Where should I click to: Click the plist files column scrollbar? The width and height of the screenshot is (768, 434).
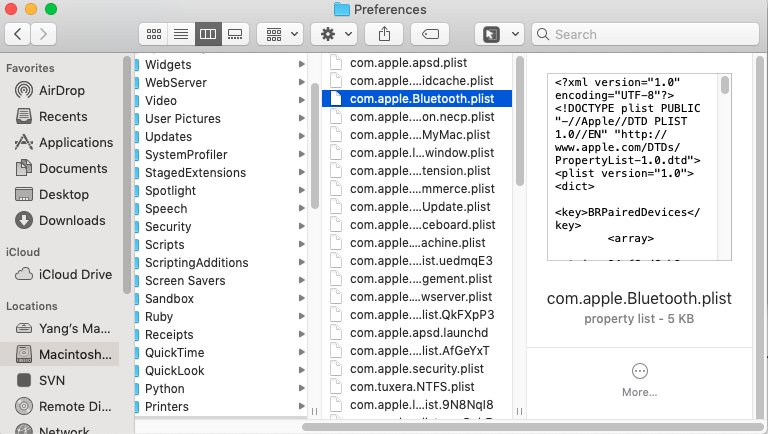point(520,121)
